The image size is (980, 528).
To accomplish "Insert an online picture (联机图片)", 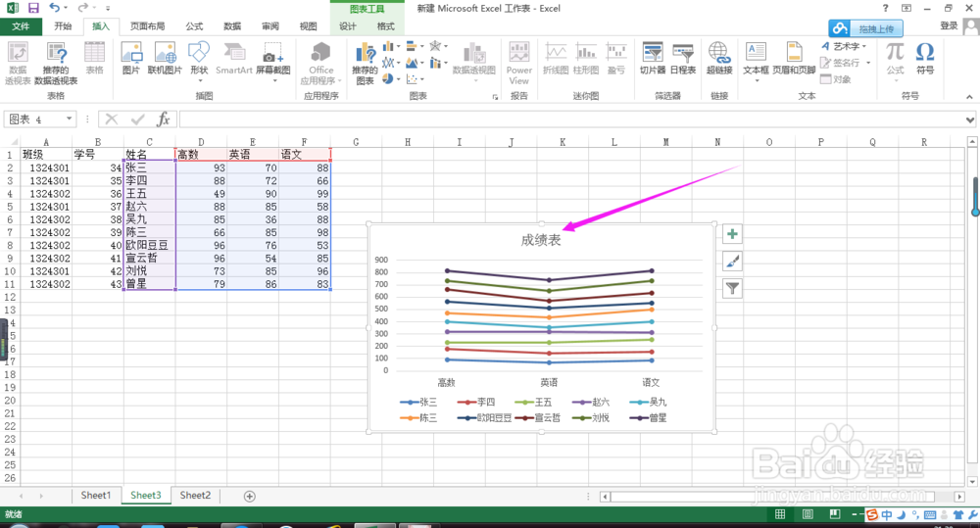I will (x=165, y=59).
